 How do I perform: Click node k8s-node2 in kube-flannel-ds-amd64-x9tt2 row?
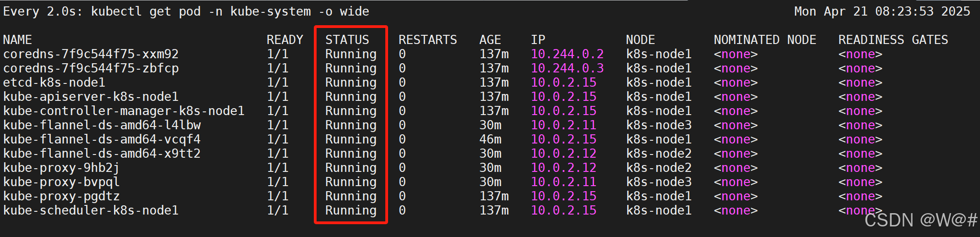point(659,154)
